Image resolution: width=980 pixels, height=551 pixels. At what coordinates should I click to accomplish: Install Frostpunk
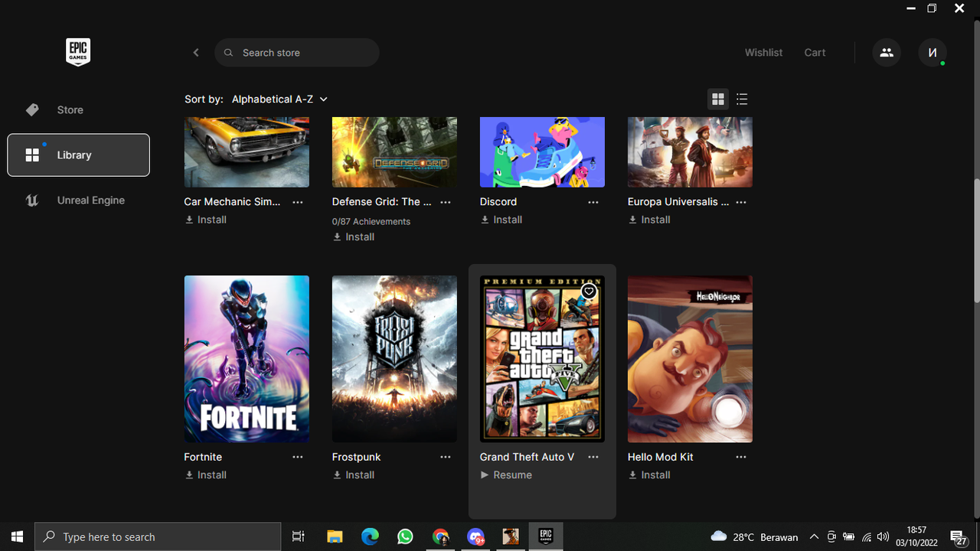pyautogui.click(x=354, y=475)
